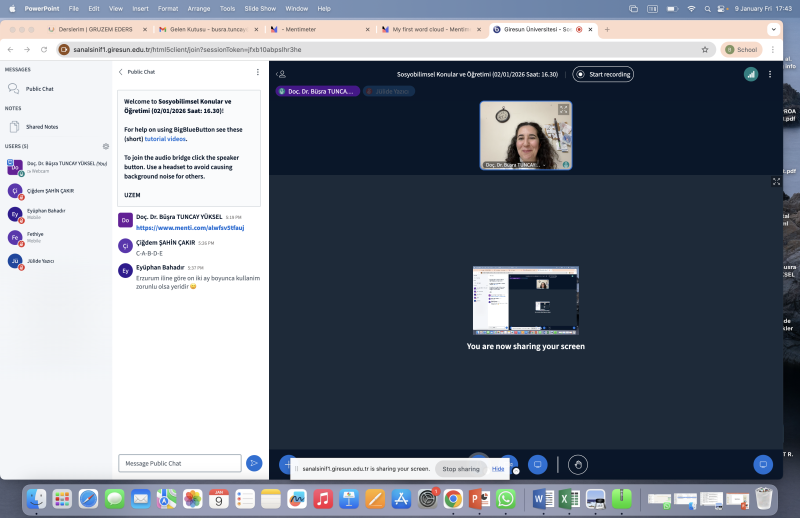
Task: Start recording the session
Action: pyautogui.click(x=603, y=74)
